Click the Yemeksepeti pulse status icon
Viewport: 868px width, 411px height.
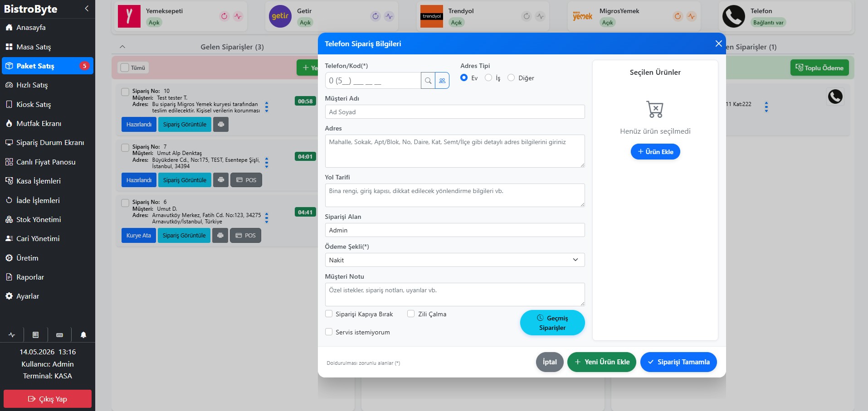point(238,16)
